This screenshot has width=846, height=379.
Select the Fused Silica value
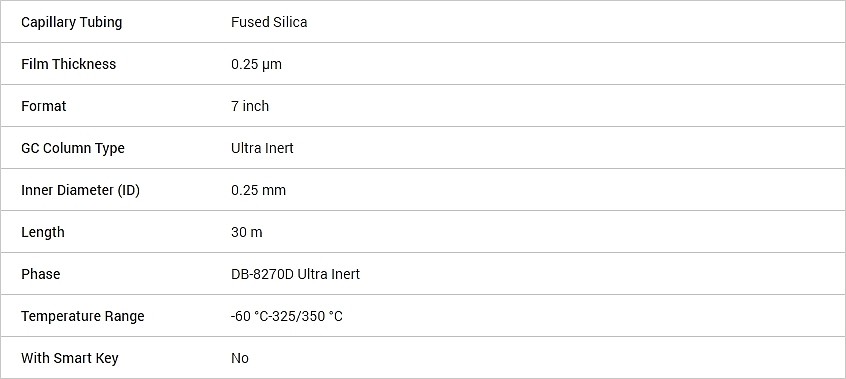pyautogui.click(x=269, y=22)
